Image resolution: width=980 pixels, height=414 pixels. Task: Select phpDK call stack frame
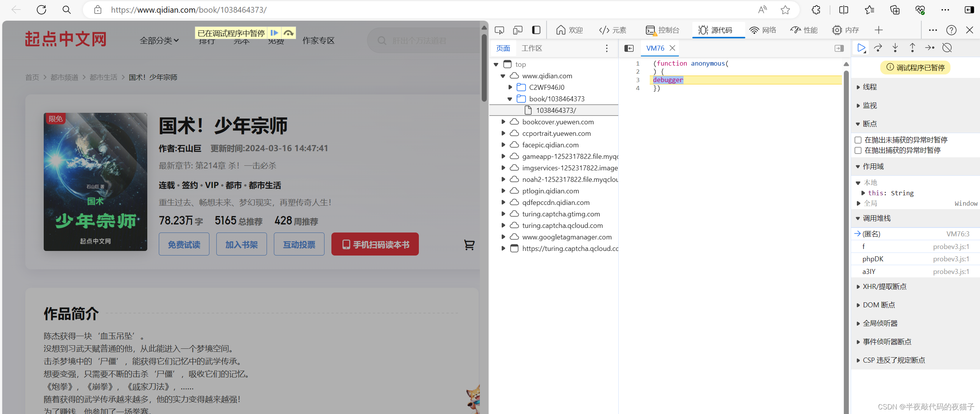(916, 259)
